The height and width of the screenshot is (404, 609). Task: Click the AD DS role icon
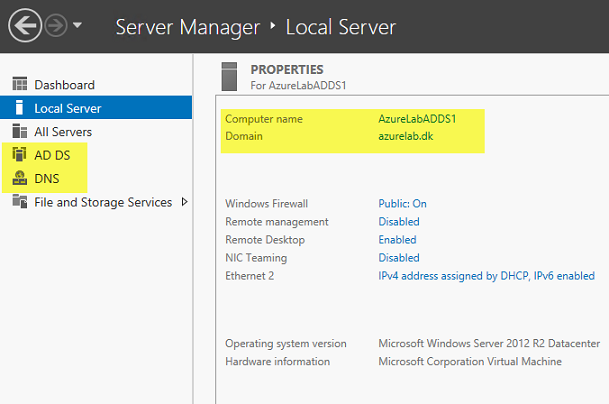pyautogui.click(x=19, y=155)
